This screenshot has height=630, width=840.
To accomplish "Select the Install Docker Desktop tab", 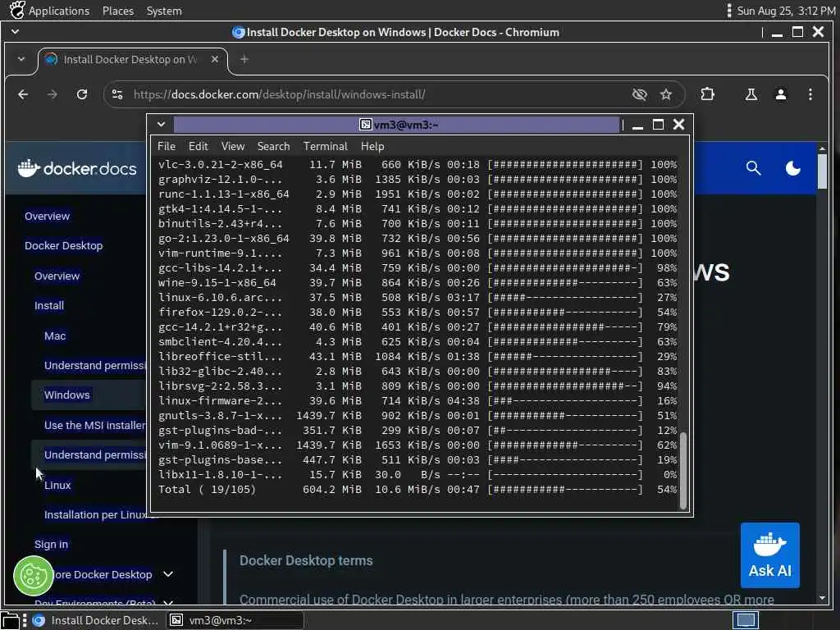I will (x=132, y=59).
